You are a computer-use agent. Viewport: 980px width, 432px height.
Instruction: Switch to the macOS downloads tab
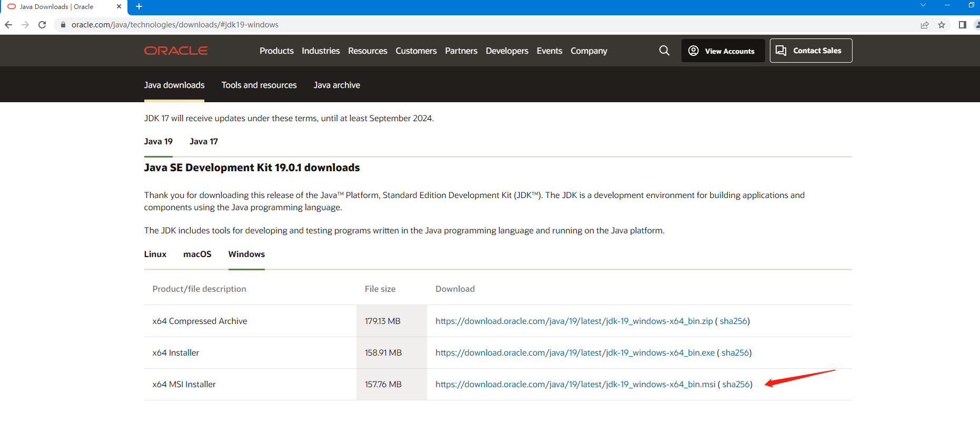[x=197, y=254]
